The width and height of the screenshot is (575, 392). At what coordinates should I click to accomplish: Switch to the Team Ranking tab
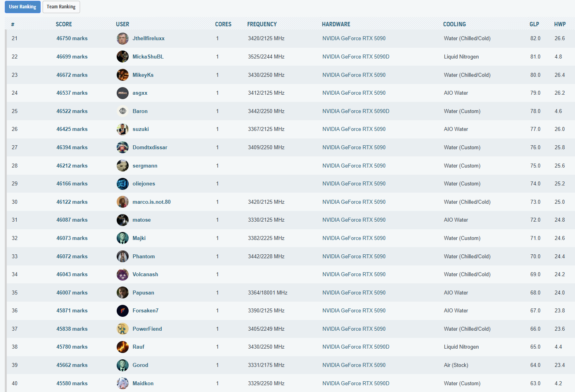pyautogui.click(x=61, y=7)
